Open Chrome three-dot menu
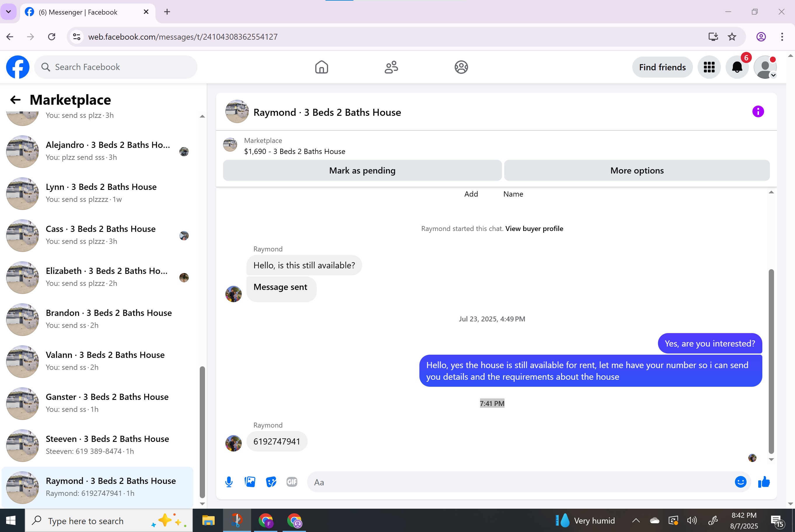The height and width of the screenshot is (532, 795). pos(782,37)
